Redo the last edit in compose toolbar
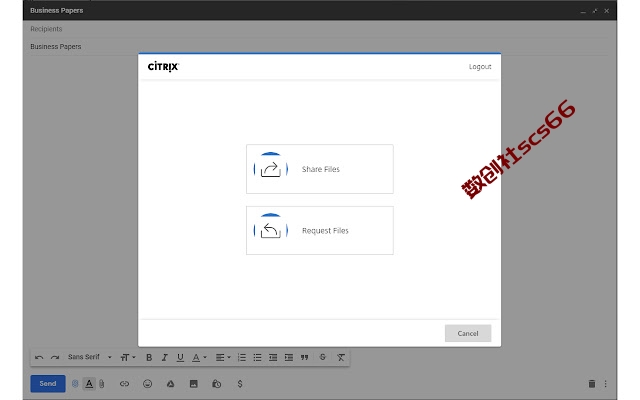 tap(55, 358)
